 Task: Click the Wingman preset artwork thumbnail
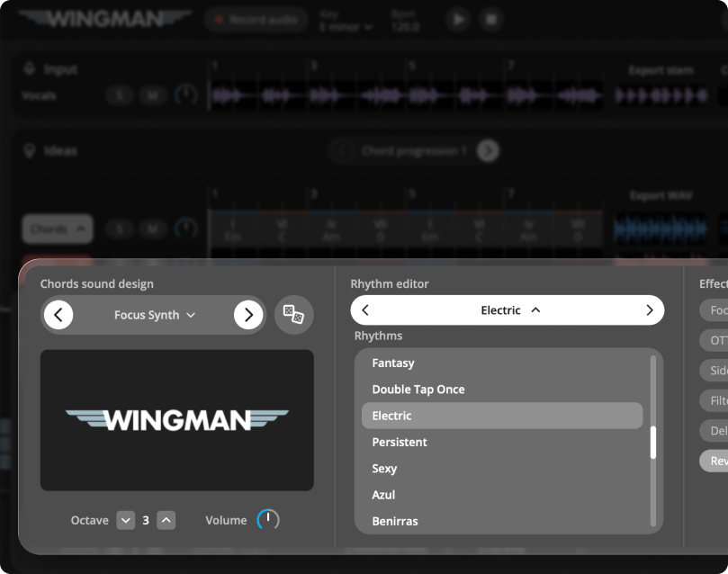(177, 420)
